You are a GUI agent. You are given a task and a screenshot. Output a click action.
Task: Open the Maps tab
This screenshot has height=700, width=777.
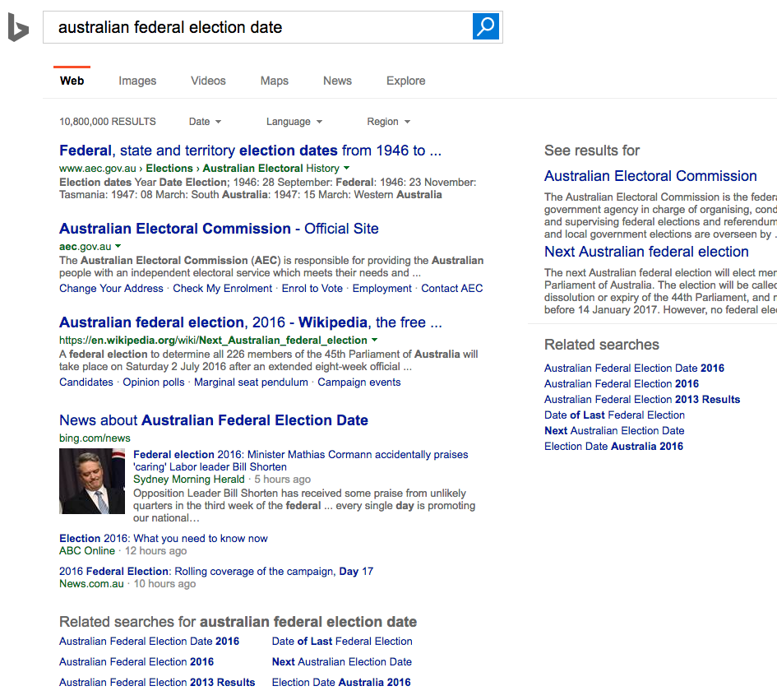(x=275, y=81)
